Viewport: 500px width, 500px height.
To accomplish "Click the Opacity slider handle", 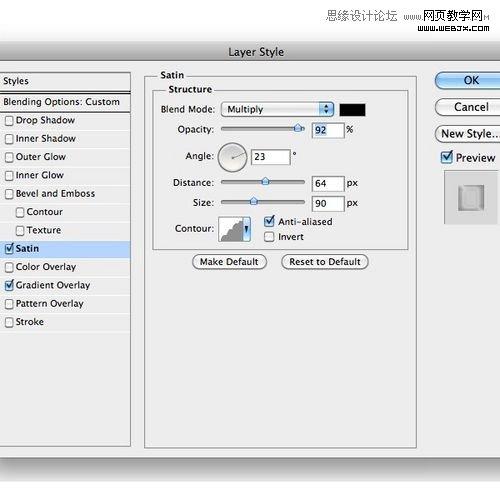I will click(x=299, y=128).
